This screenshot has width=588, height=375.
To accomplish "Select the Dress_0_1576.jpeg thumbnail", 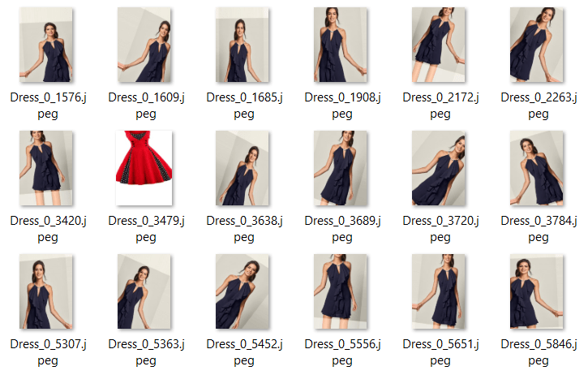I will (x=46, y=45).
